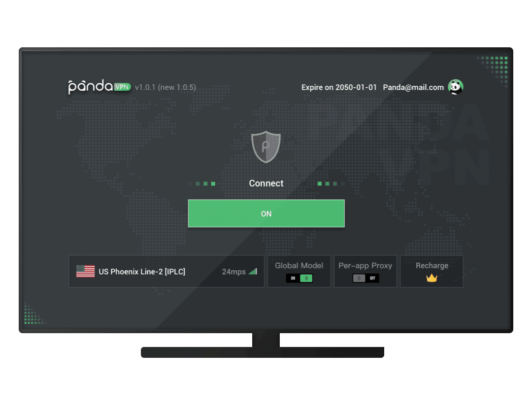Image resolution: width=532 pixels, height=414 pixels.
Task: Enable the Per-app Proxy switch
Action: [x=366, y=278]
